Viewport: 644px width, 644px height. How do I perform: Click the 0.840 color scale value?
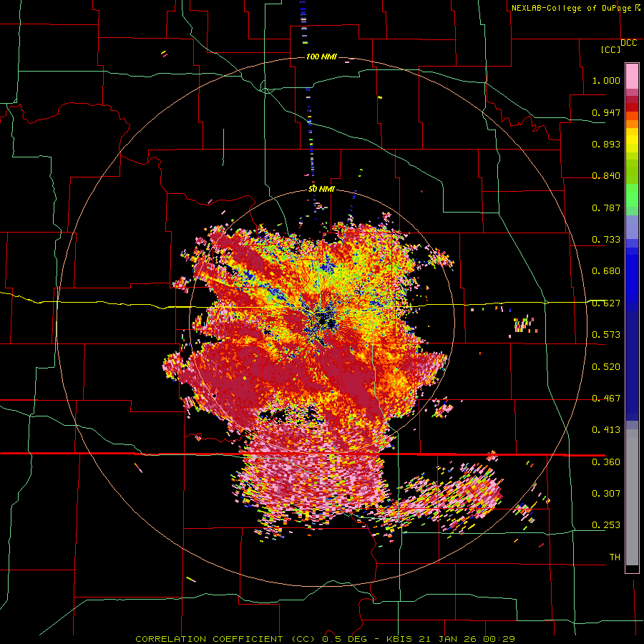click(x=606, y=176)
